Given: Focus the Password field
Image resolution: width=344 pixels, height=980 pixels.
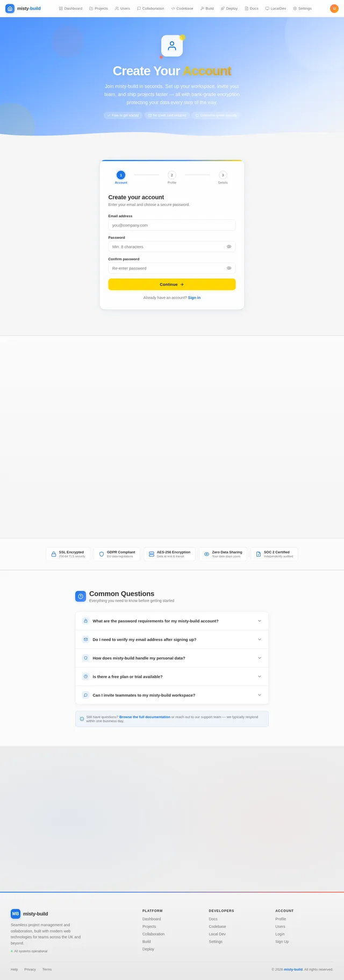Looking at the screenshot, I should coord(172,247).
